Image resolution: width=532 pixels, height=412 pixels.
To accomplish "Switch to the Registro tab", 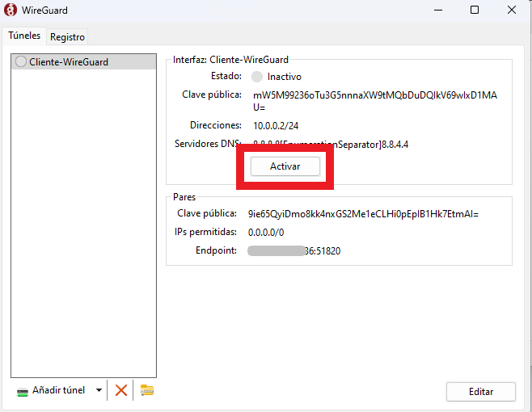I will (67, 36).
